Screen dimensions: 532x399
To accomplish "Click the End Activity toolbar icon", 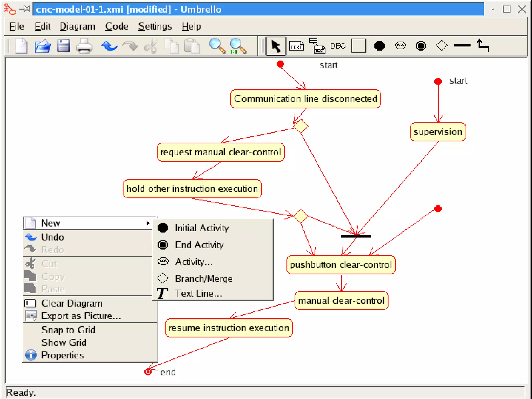I will coord(421,46).
